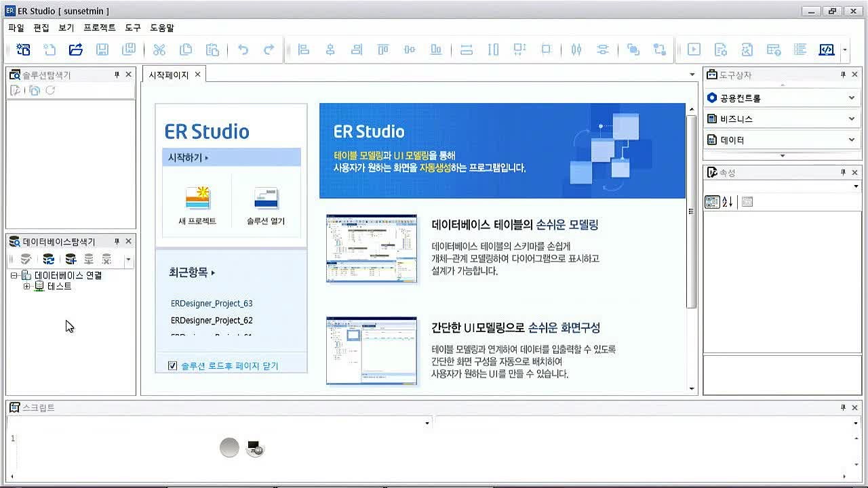Click the 솔루션 열기 button
Image resolution: width=868 pixels, height=488 pixels.
pyautogui.click(x=266, y=206)
